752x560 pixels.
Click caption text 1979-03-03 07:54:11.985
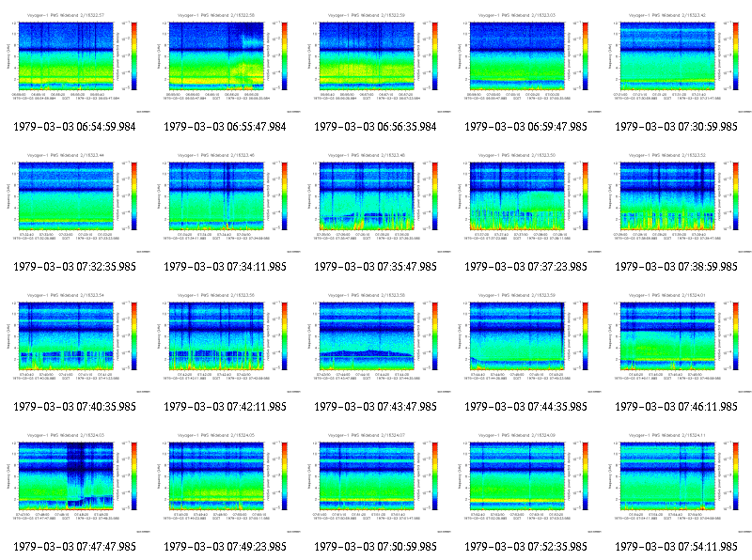(676, 547)
